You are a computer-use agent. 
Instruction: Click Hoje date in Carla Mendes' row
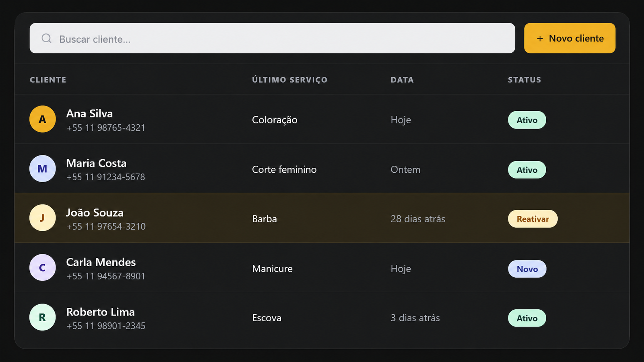(401, 269)
